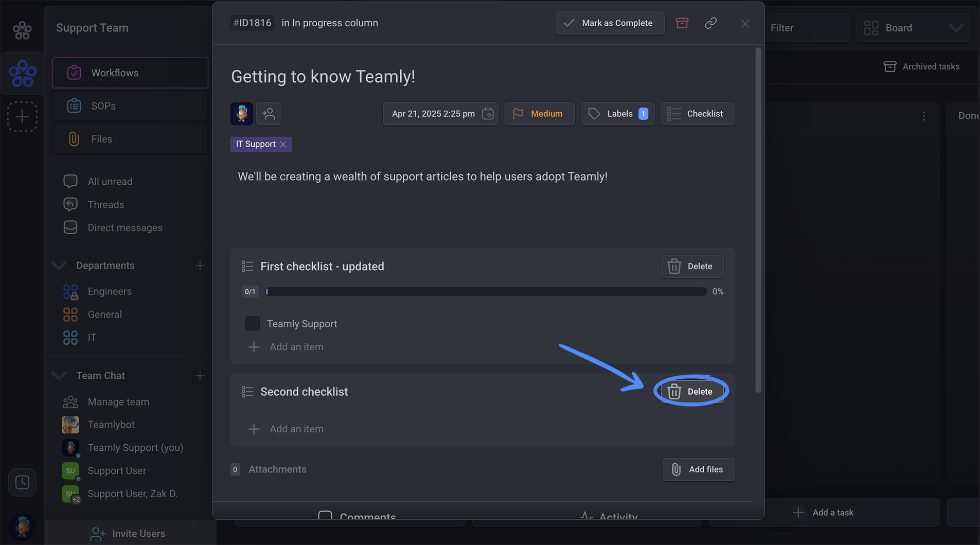Add a new workspace with dashed plus
Viewport: 980px width, 545px height.
(x=22, y=117)
